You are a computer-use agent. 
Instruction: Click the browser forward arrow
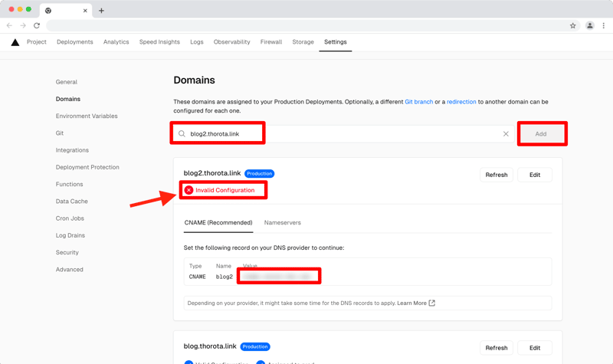[23, 26]
